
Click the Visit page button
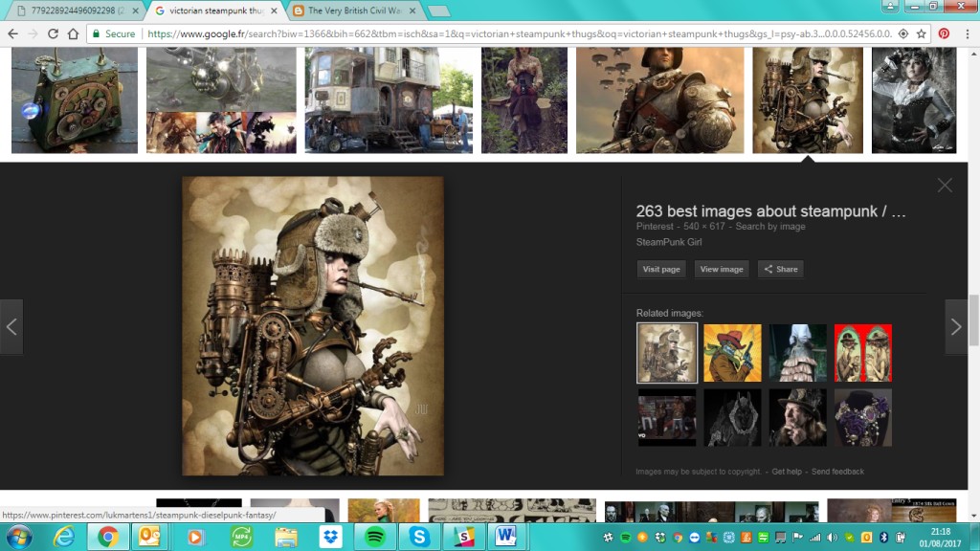coord(661,269)
